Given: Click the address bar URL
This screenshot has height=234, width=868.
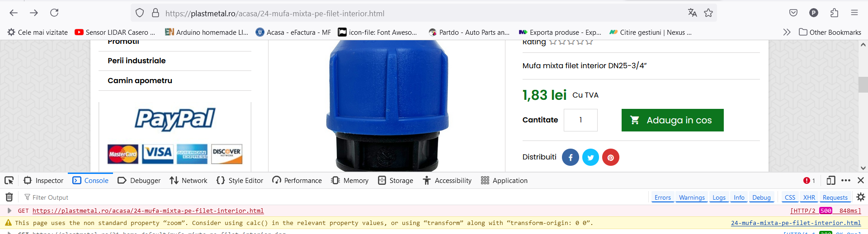Looking at the screenshot, I should (x=275, y=14).
